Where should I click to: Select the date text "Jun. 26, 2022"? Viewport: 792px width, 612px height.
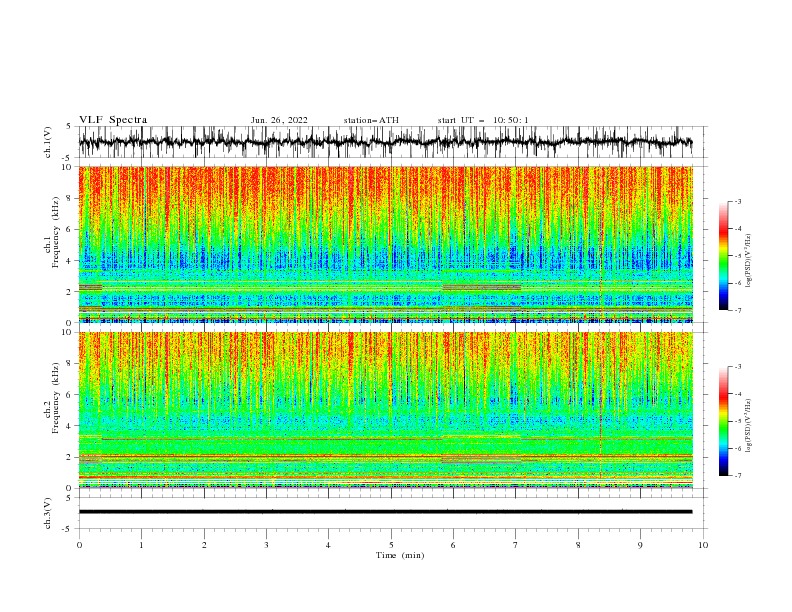point(279,120)
